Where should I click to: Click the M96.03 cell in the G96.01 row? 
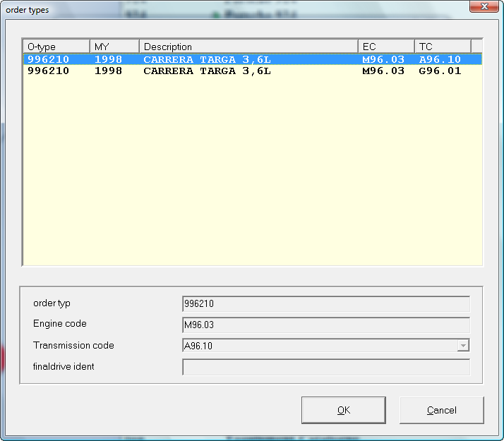coord(383,71)
